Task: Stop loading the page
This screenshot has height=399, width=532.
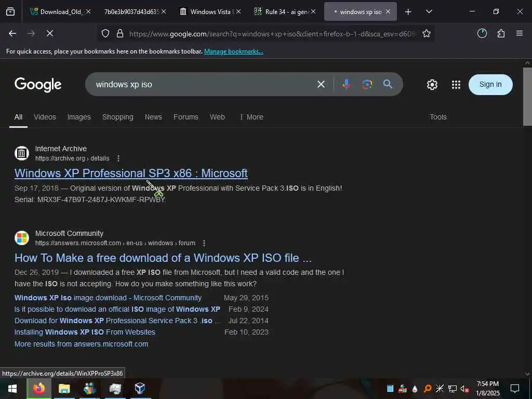Action: [50, 33]
